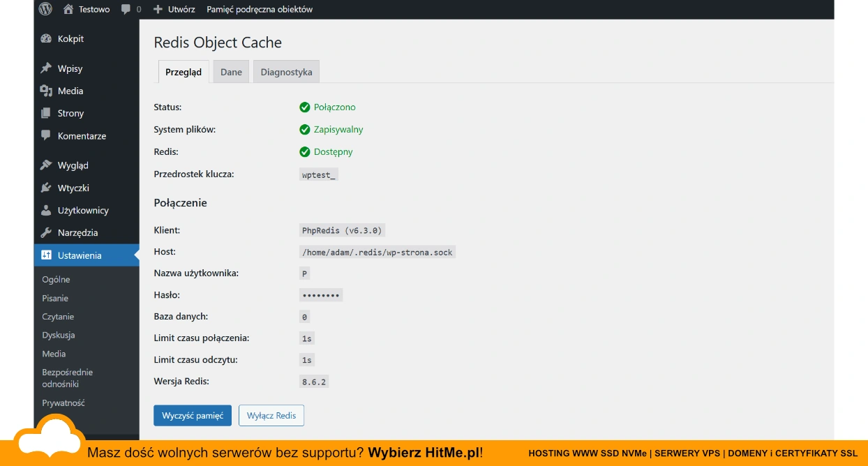Click the home icon next to Testowo
Viewport: 868px width, 466px height.
[x=68, y=9]
